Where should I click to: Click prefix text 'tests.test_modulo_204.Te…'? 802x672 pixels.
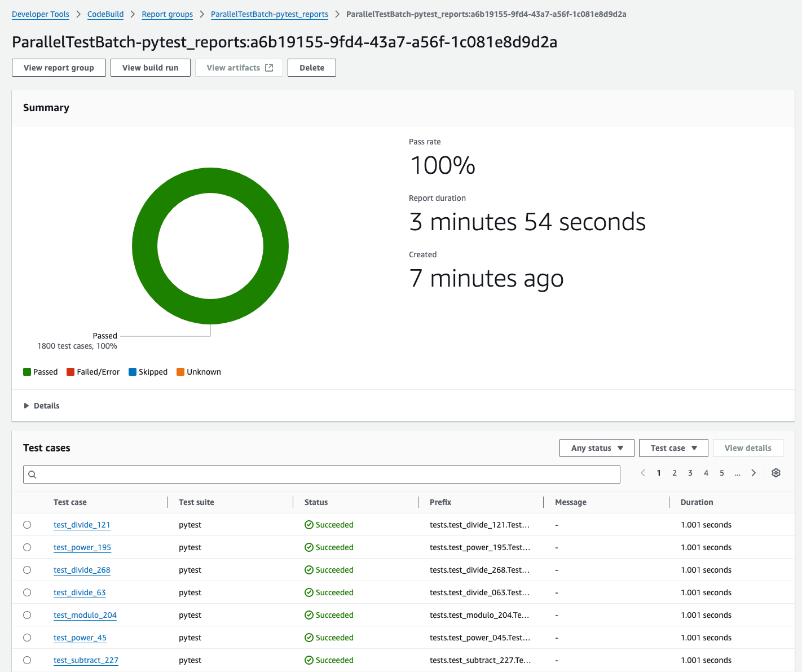pos(479,615)
